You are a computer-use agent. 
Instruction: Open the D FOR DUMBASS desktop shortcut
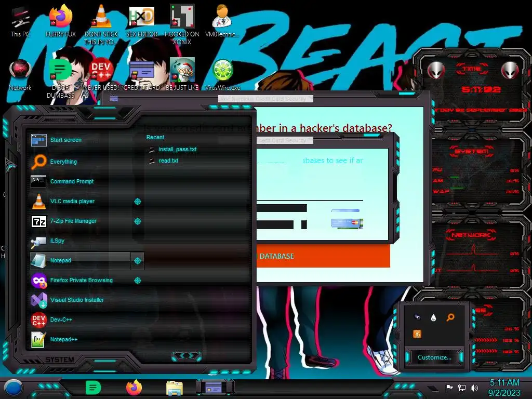[60, 79]
